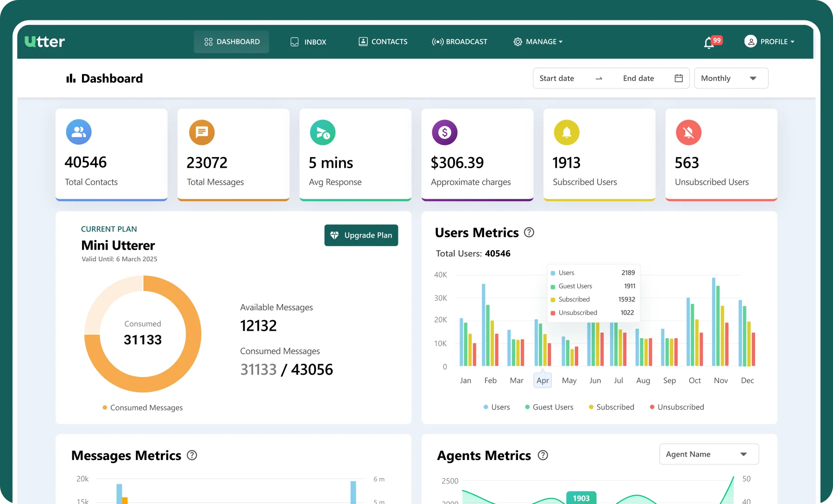Click the Avg Response send-clock icon

(x=323, y=133)
